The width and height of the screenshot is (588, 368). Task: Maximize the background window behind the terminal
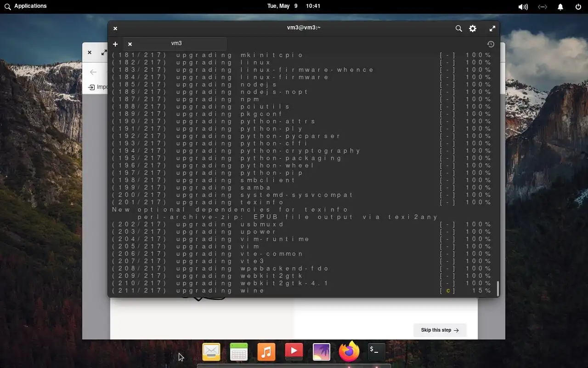104,52
